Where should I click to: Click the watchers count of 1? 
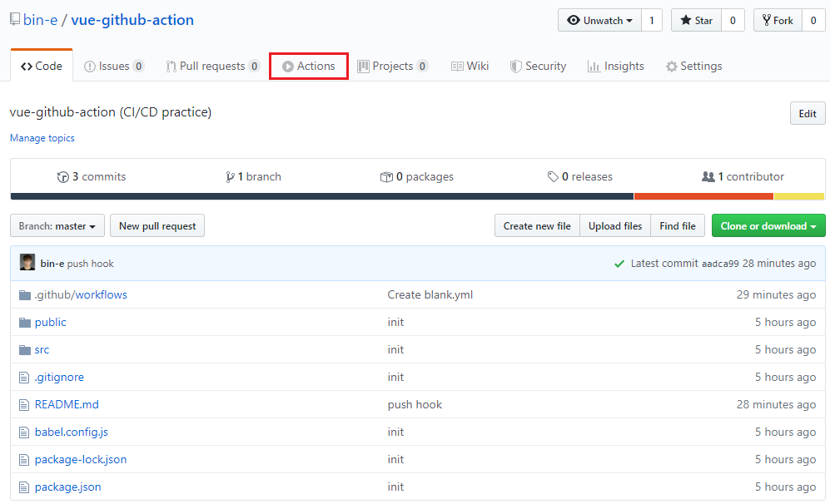[652, 20]
